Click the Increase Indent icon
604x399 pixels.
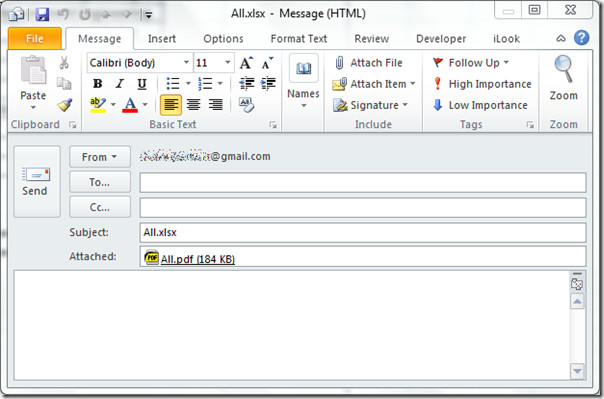[x=268, y=83]
